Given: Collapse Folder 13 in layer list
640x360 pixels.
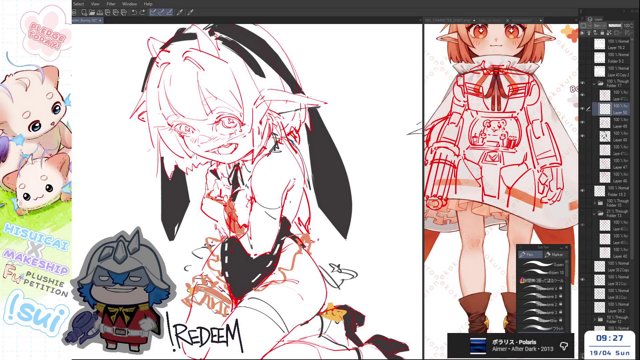Looking at the screenshot, I should [x=595, y=213].
